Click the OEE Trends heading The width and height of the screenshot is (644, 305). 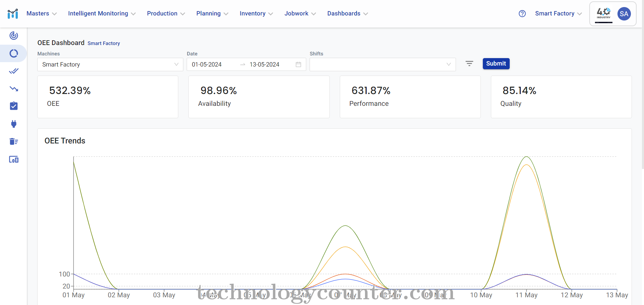click(x=65, y=141)
